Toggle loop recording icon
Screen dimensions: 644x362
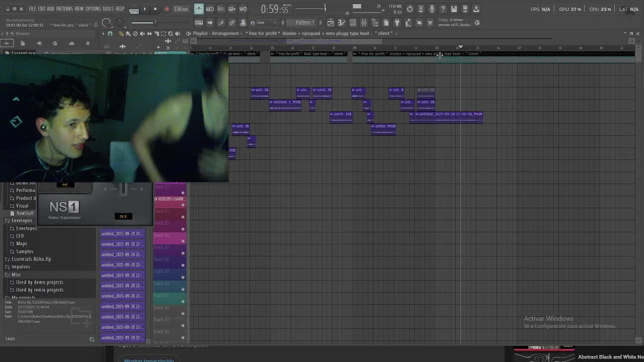243,9
